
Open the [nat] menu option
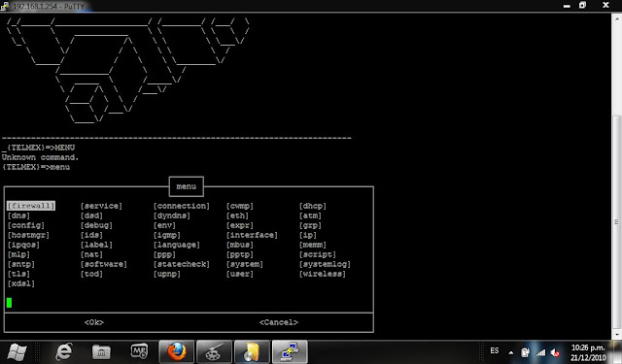coord(91,254)
